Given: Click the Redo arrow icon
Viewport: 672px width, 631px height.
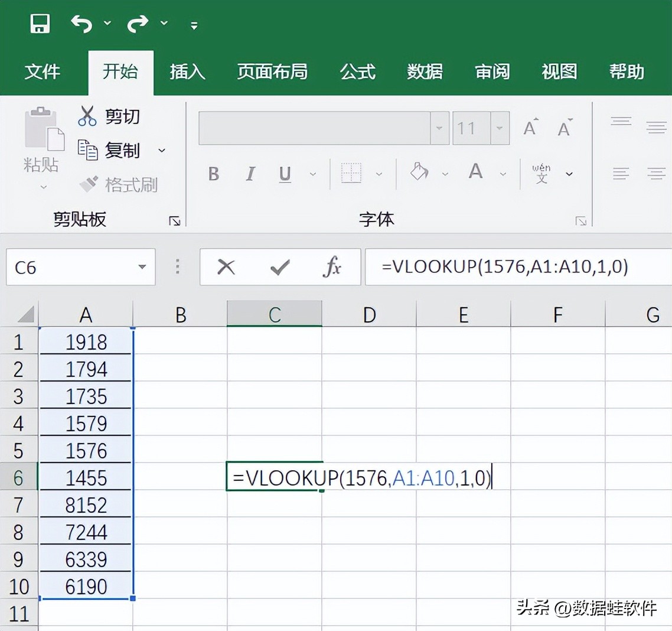Looking at the screenshot, I should coord(138,24).
